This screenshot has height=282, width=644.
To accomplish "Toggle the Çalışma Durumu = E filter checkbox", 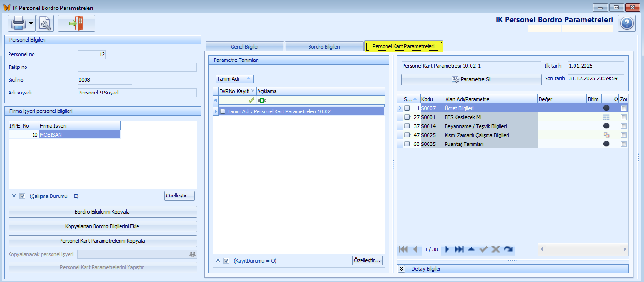I will (22, 196).
